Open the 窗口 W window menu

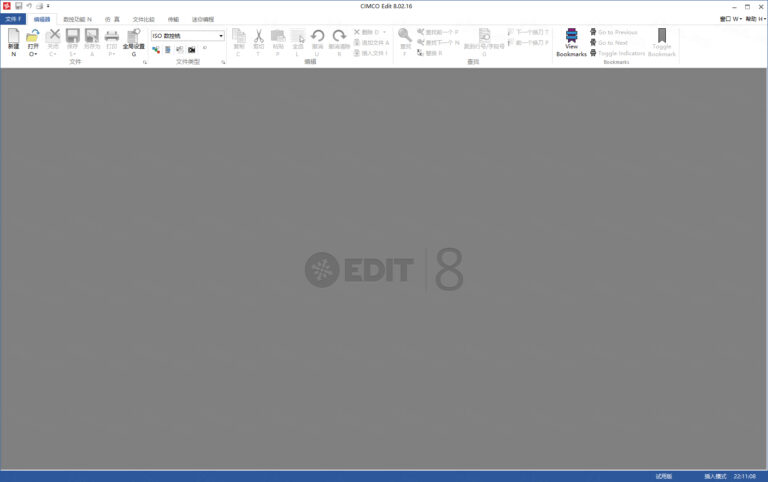click(731, 19)
